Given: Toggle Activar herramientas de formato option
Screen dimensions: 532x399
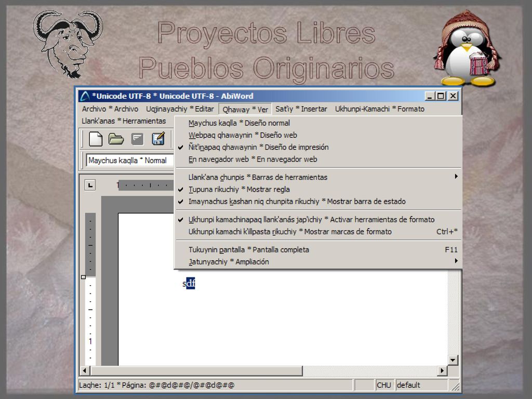Looking at the screenshot, I should [318, 220].
